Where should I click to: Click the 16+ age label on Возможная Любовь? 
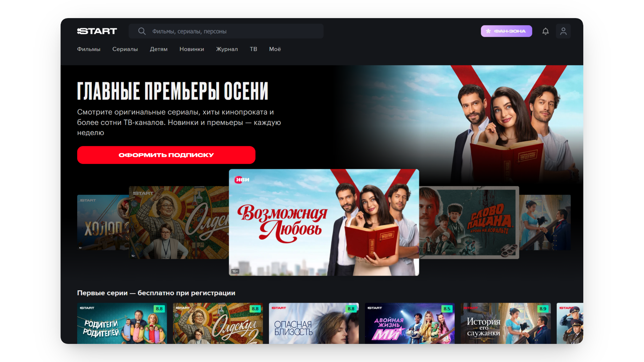(235, 271)
